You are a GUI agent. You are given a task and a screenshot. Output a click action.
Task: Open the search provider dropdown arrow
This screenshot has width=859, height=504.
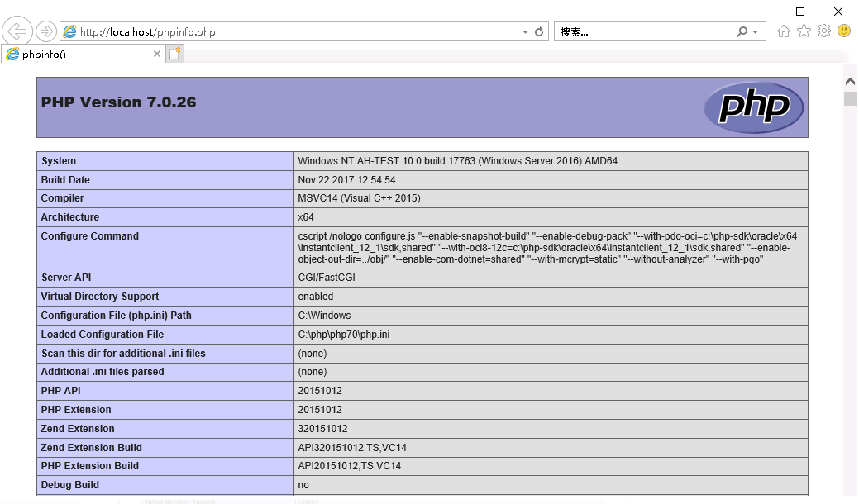click(x=756, y=32)
